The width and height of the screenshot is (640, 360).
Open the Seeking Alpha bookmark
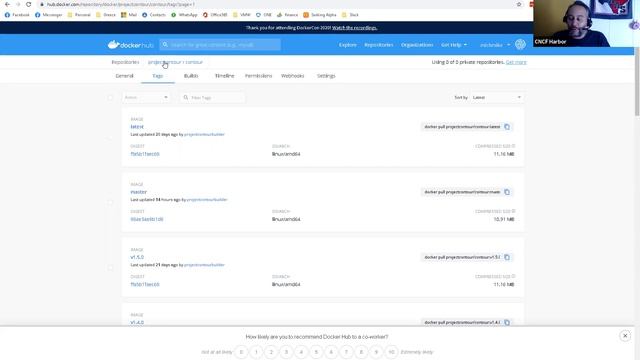click(320, 15)
